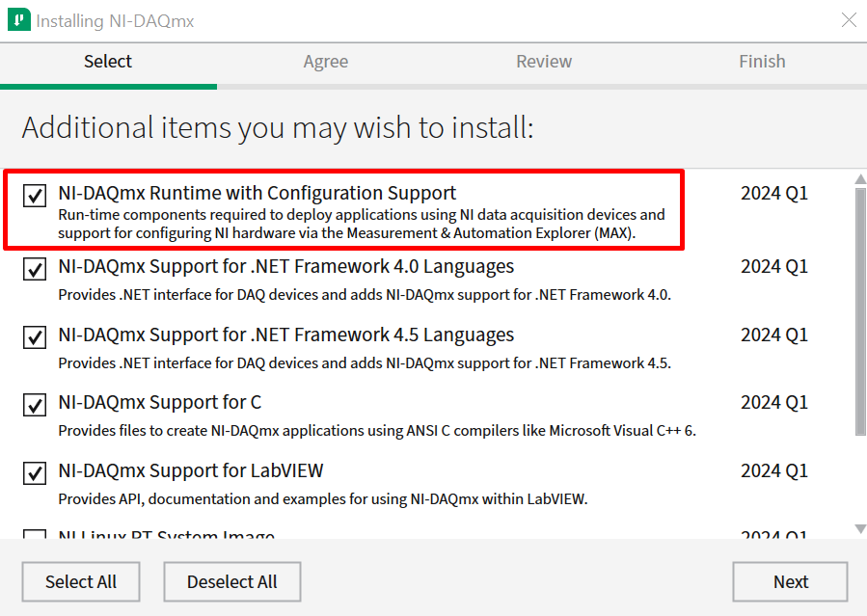This screenshot has height=616, width=867.
Task: Toggle .NET Framework 4.0 Languages support checkbox
Action: coord(35,269)
